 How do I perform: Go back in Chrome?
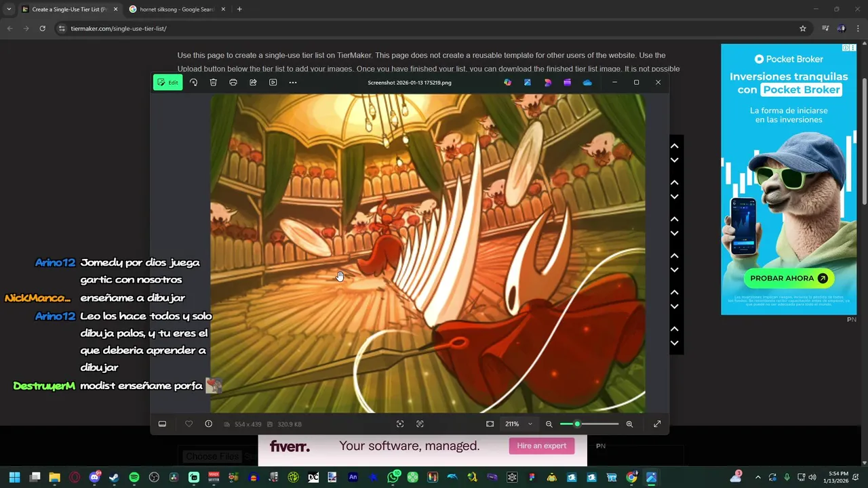point(9,28)
